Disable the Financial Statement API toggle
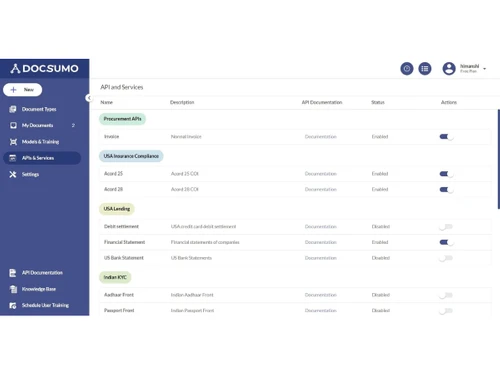The image size is (500, 375). click(x=446, y=242)
